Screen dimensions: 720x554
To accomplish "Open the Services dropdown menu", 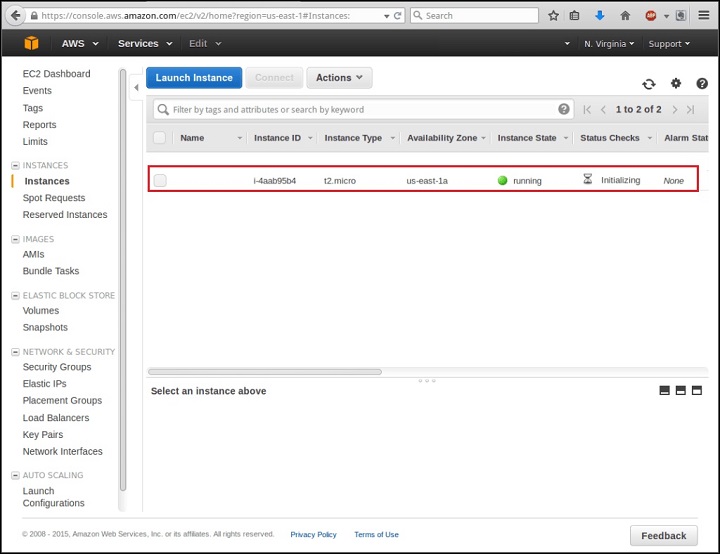I will click(x=145, y=44).
